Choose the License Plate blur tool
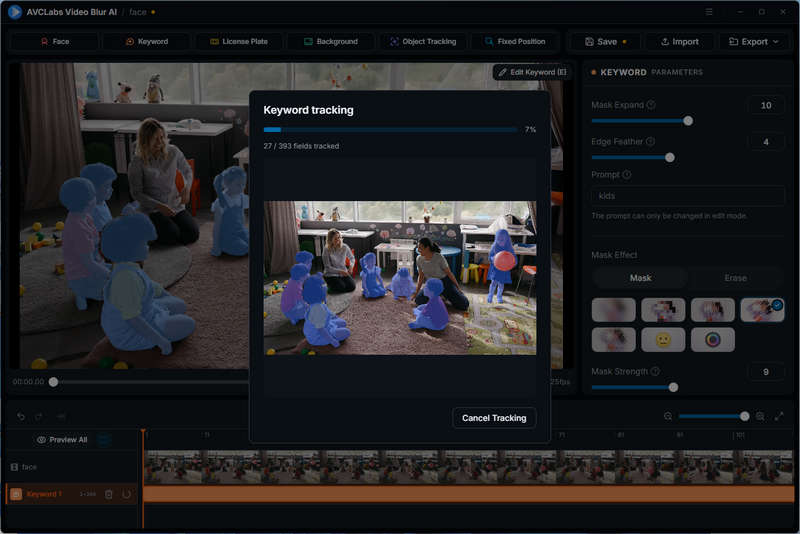 [239, 41]
